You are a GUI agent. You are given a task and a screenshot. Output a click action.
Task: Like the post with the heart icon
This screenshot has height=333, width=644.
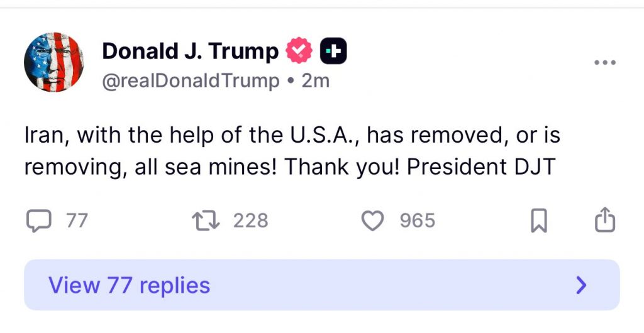point(373,221)
